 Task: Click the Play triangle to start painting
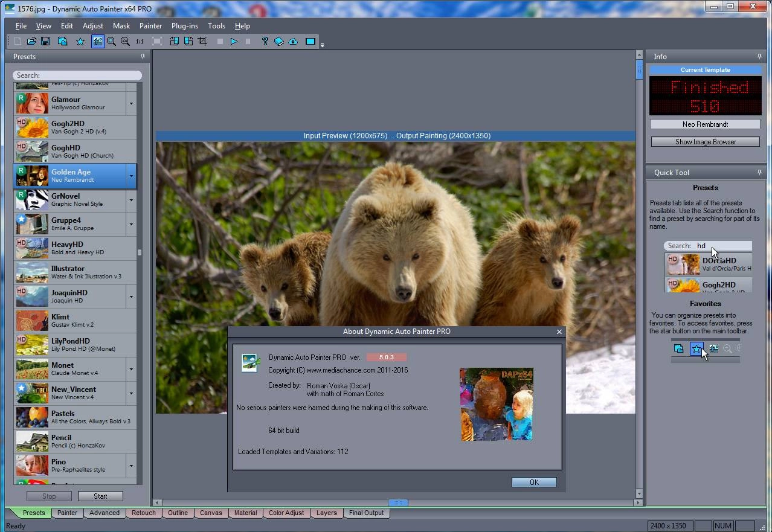[234, 41]
